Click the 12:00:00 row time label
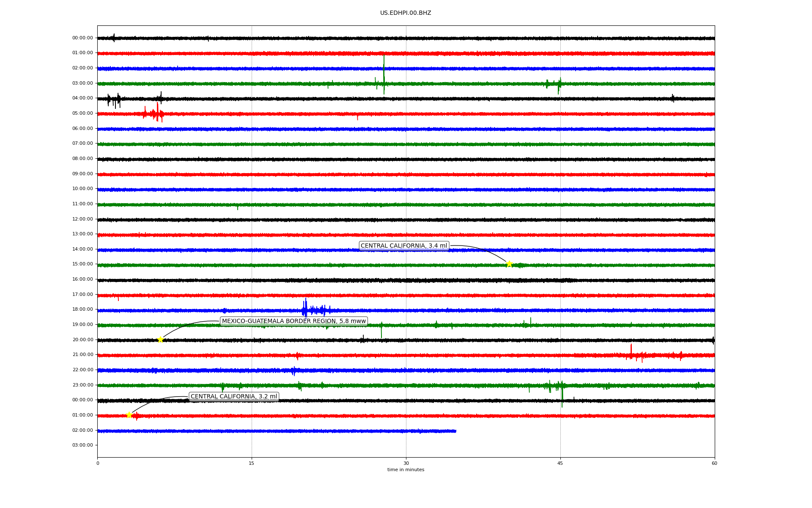Screen dimensions: 812x508 82,219
